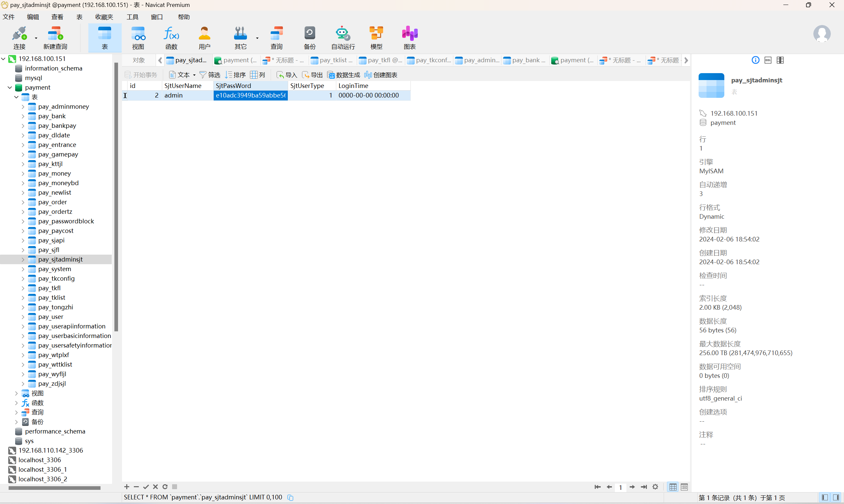Expand the 备份 node in tree
This screenshot has width=844, height=504.
tap(16, 422)
